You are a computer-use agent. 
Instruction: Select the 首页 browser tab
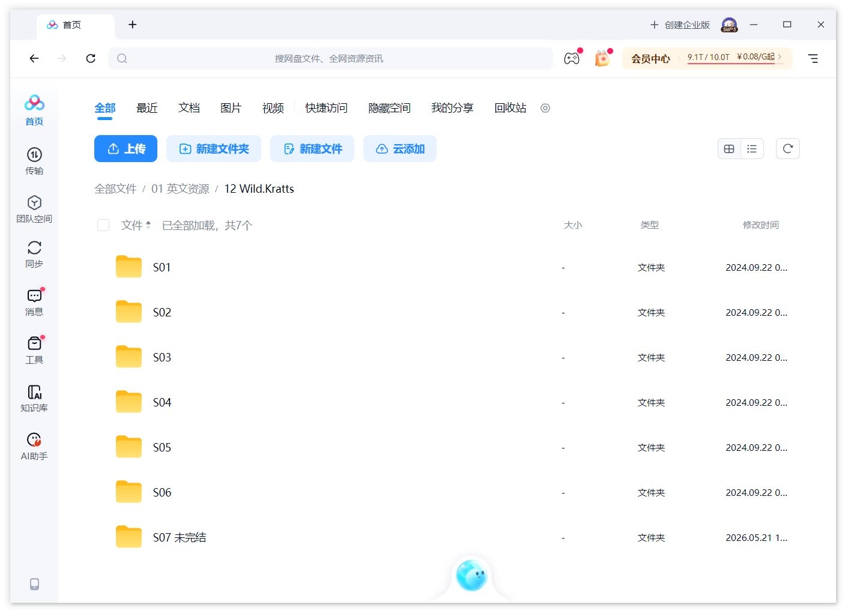[76, 25]
